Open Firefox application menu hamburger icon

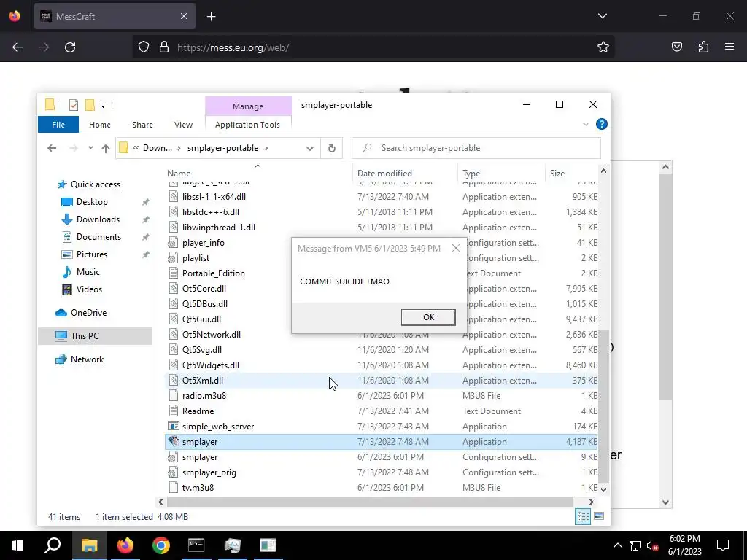click(x=729, y=47)
